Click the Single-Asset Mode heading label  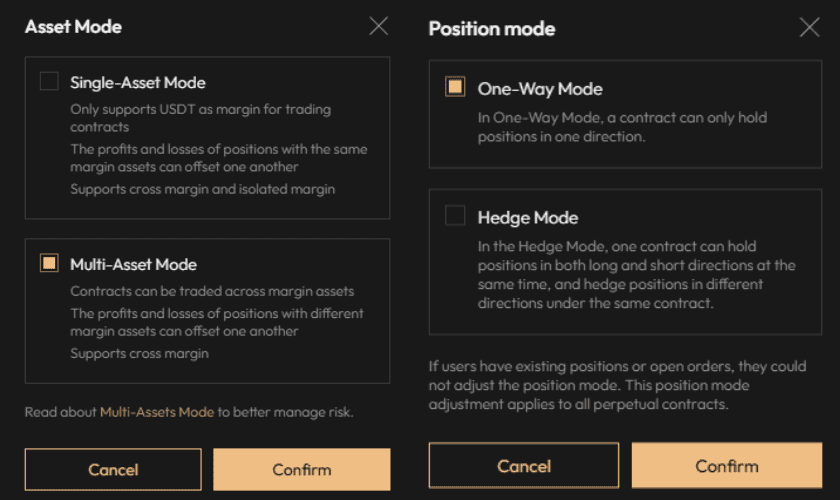pyautogui.click(x=138, y=83)
